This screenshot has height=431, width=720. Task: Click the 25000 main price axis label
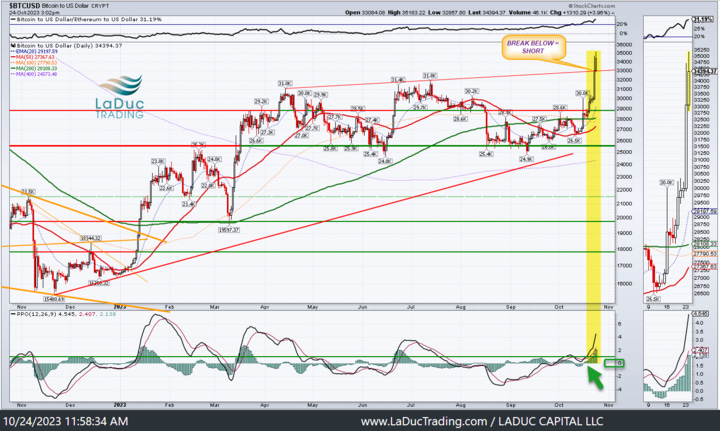click(x=625, y=152)
